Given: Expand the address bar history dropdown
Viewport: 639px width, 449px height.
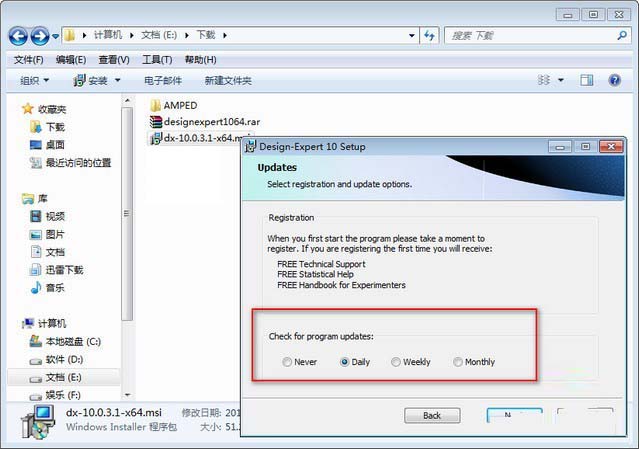Looking at the screenshot, I should click(412, 35).
